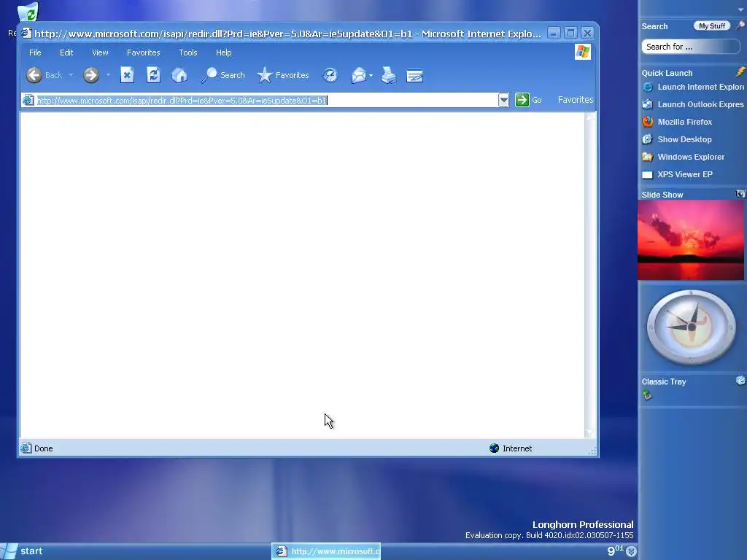The image size is (747, 560).
Task: Click the Edit page toolbar icon
Action: 414,76
